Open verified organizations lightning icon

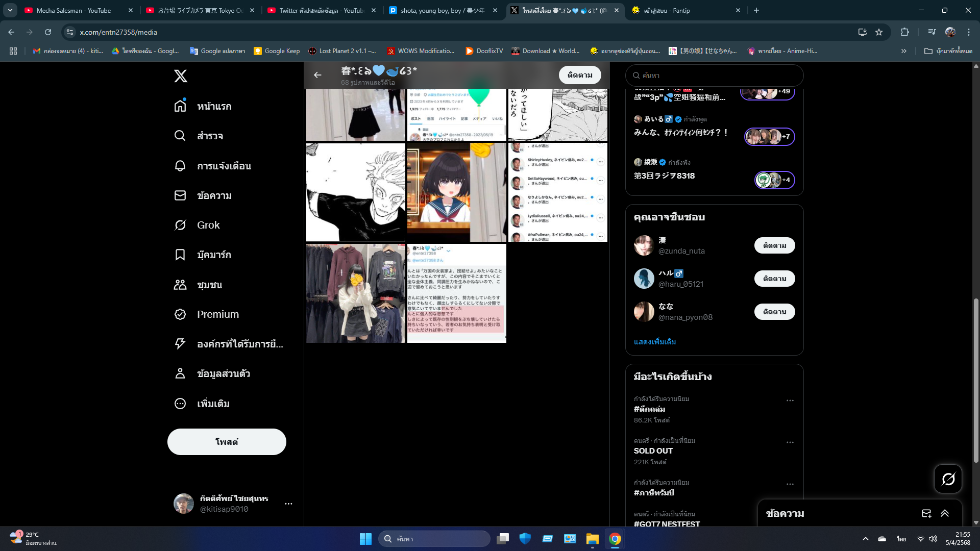click(x=180, y=344)
